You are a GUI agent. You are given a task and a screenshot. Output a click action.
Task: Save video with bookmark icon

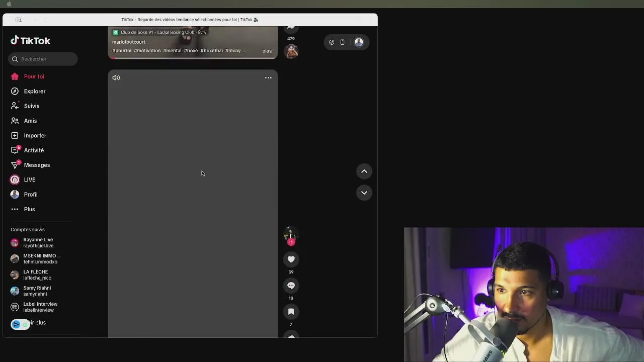[291, 312]
